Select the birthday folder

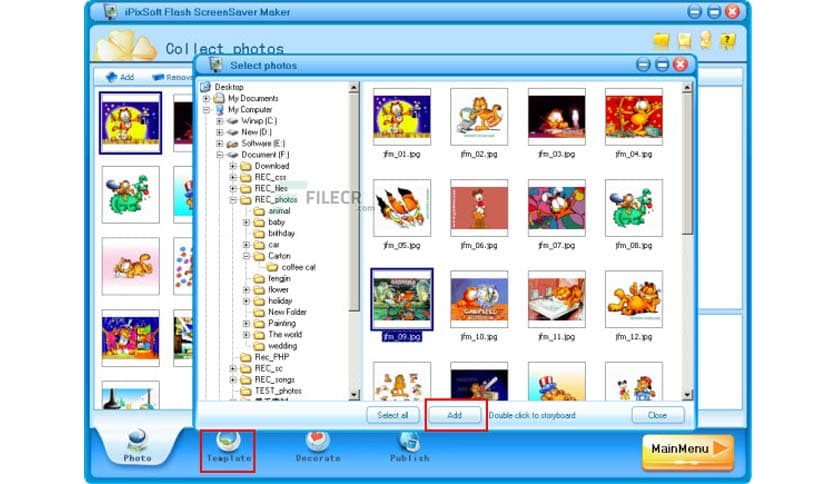pos(281,233)
